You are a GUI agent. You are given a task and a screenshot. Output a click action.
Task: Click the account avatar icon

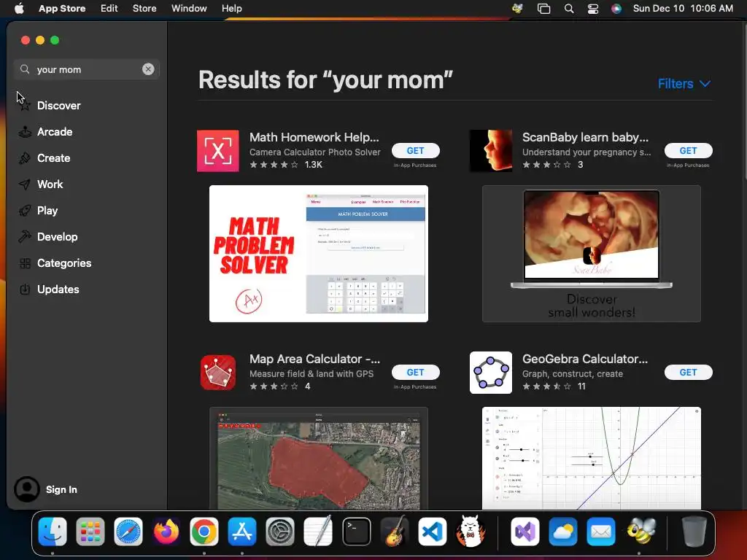click(27, 489)
